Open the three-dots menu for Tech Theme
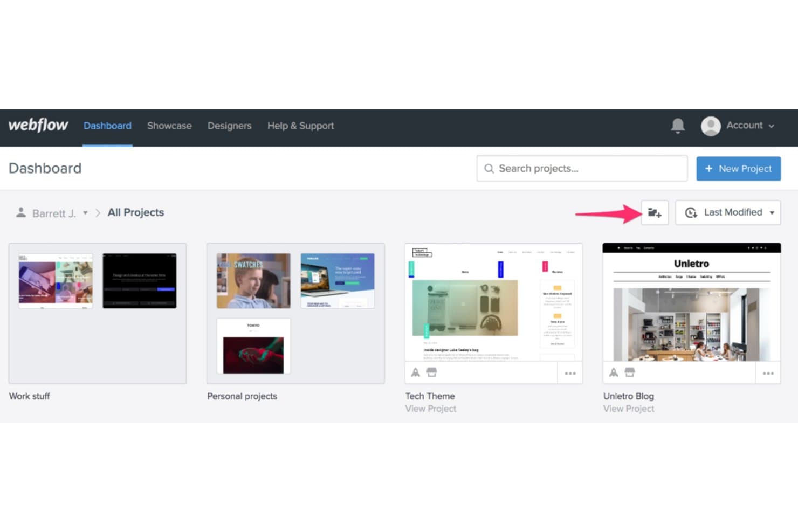798x532 pixels. pyautogui.click(x=570, y=373)
